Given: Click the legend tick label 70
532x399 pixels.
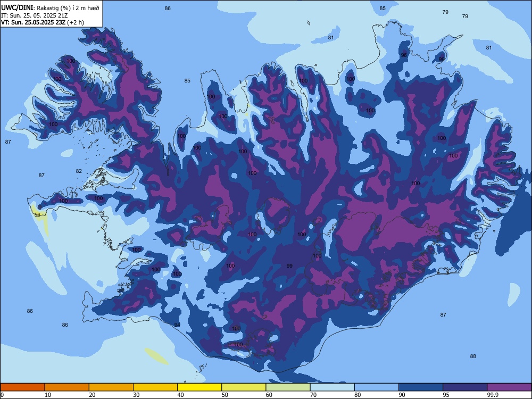Looking at the screenshot, I should [313, 395].
